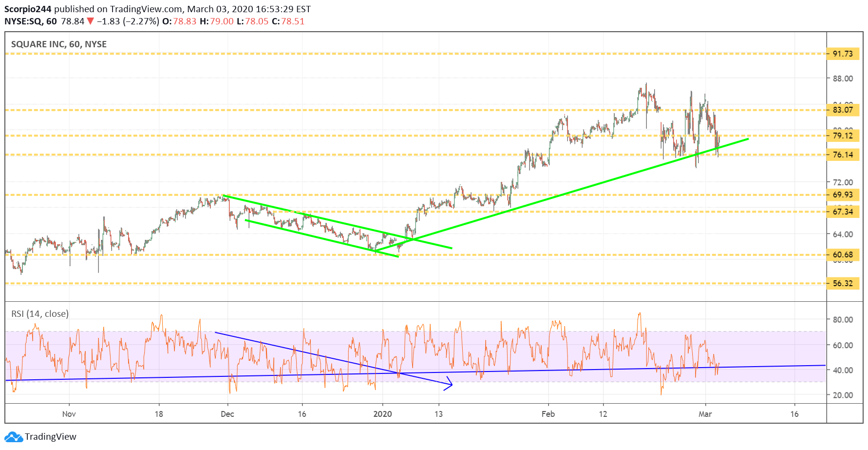Image resolution: width=868 pixels, height=450 pixels.
Task: Click the NYSE:SQ, 60 symbol text
Action: [x=31, y=21]
